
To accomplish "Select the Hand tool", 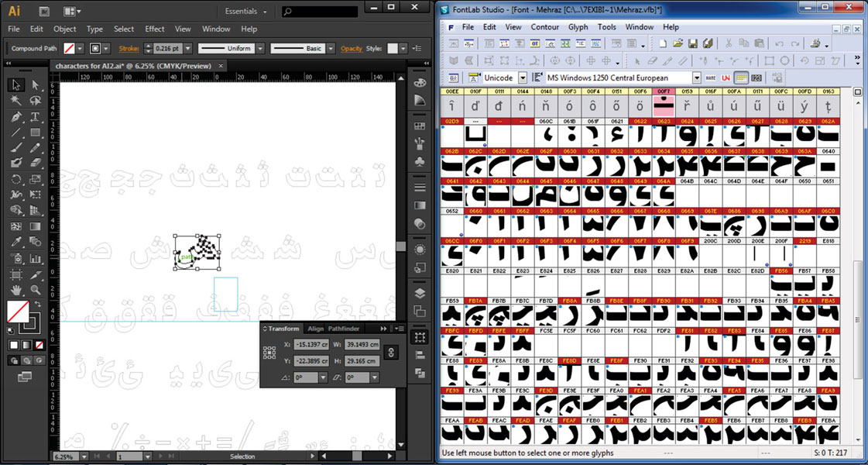I will [x=16, y=289].
